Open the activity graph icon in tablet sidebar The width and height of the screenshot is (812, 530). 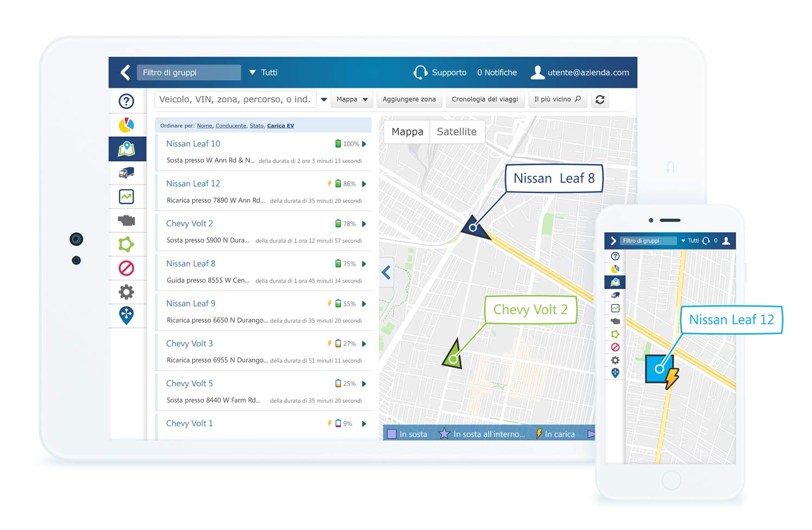(x=126, y=196)
